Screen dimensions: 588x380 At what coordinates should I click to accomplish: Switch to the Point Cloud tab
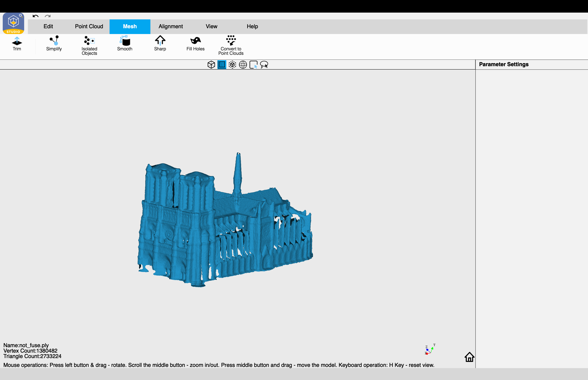tap(89, 26)
